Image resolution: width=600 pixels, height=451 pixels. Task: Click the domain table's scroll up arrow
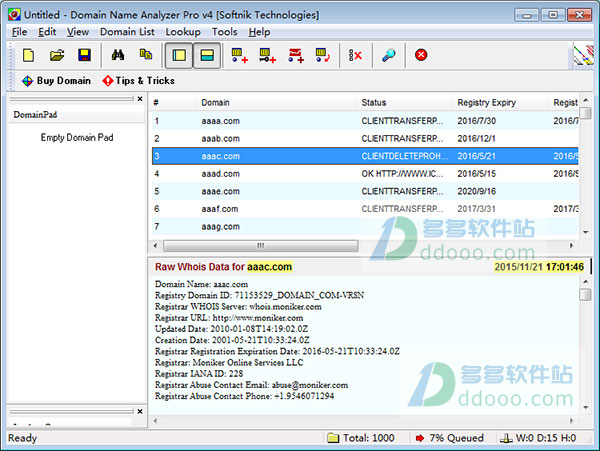[585, 101]
